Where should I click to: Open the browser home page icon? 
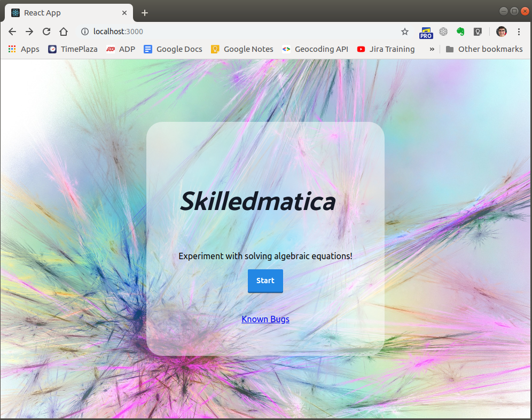(64, 32)
